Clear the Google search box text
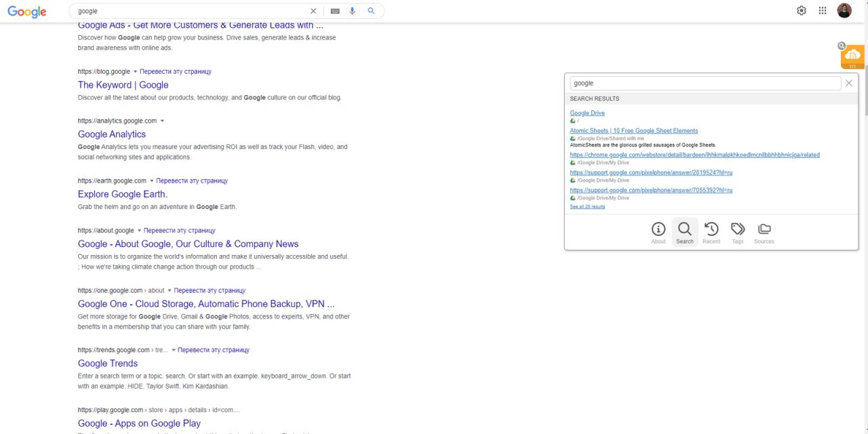 [x=313, y=11]
